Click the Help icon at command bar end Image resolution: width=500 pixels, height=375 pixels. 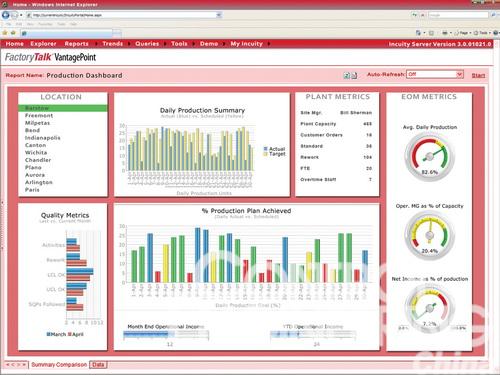pyautogui.click(x=496, y=33)
